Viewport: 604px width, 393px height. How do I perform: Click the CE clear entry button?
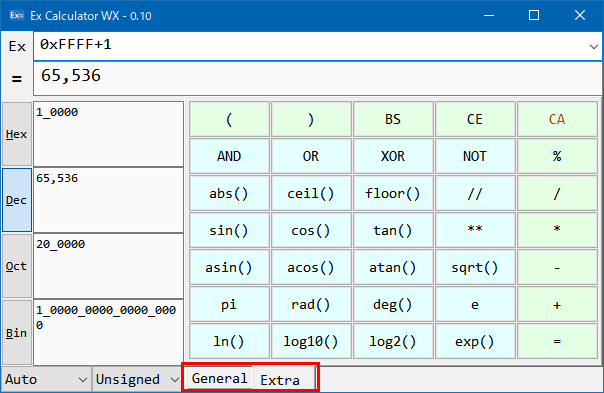click(x=475, y=119)
